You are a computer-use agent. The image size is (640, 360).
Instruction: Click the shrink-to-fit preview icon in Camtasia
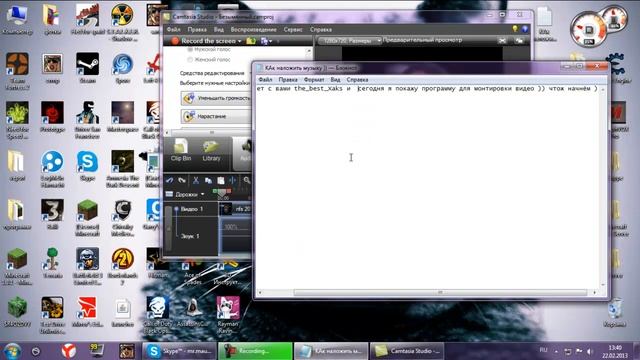coord(502,41)
